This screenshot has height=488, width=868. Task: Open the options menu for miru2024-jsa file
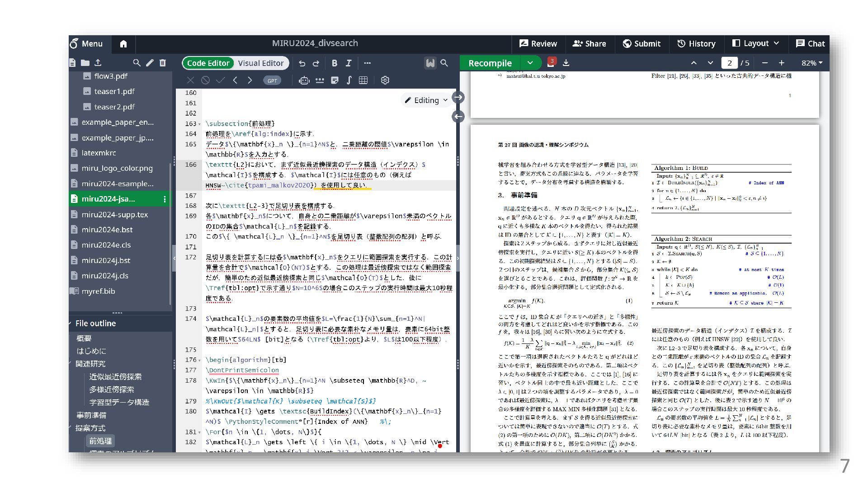[165, 199]
